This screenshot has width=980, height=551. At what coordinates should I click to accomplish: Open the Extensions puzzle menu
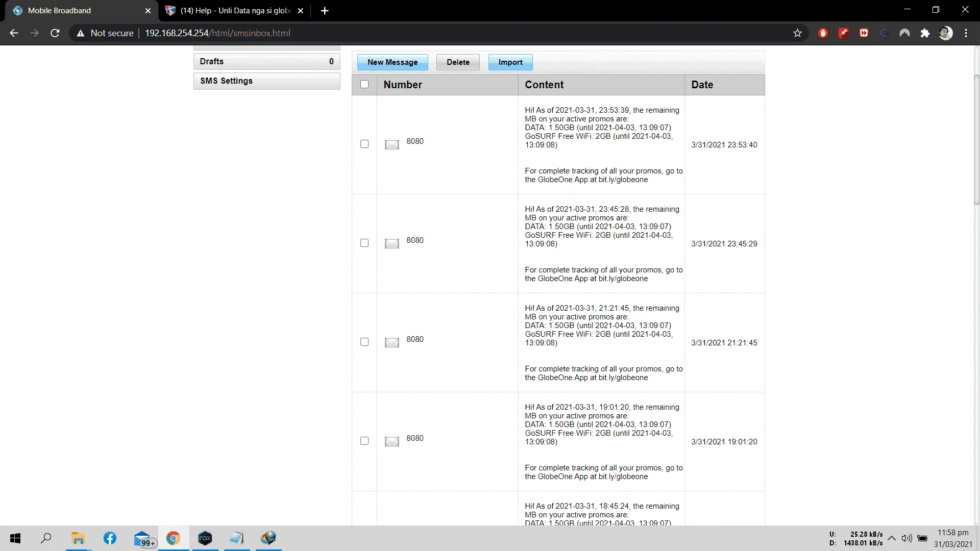[x=925, y=33]
